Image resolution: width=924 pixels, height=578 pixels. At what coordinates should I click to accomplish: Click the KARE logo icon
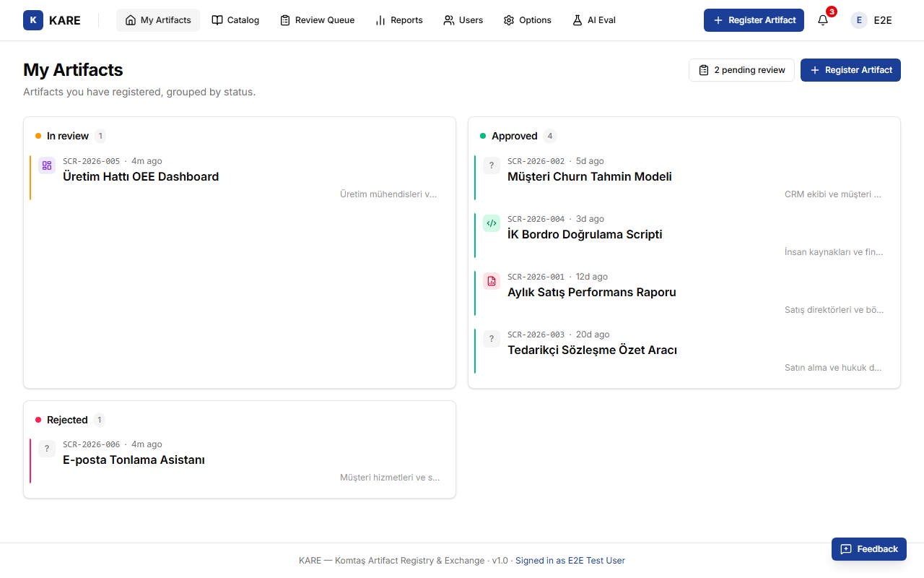click(x=33, y=20)
